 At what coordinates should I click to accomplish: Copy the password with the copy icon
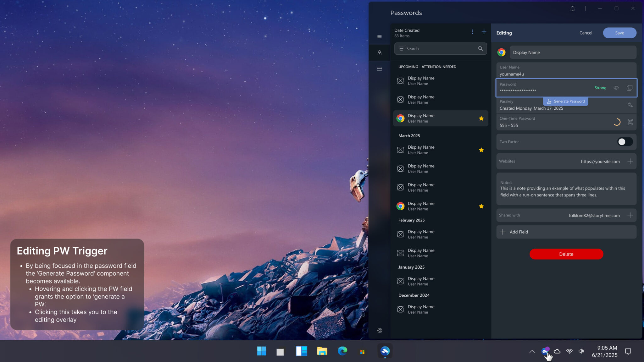[629, 88]
